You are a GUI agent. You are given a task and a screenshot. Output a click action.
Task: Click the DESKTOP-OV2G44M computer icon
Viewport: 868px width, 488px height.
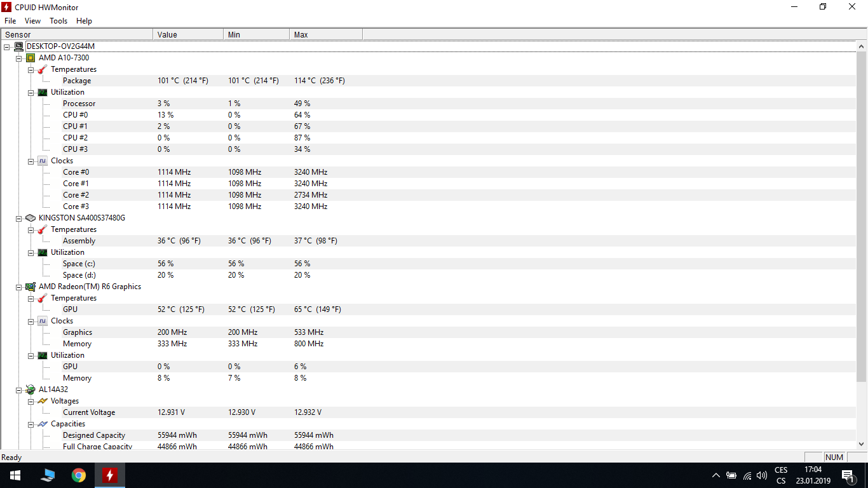[x=19, y=46]
